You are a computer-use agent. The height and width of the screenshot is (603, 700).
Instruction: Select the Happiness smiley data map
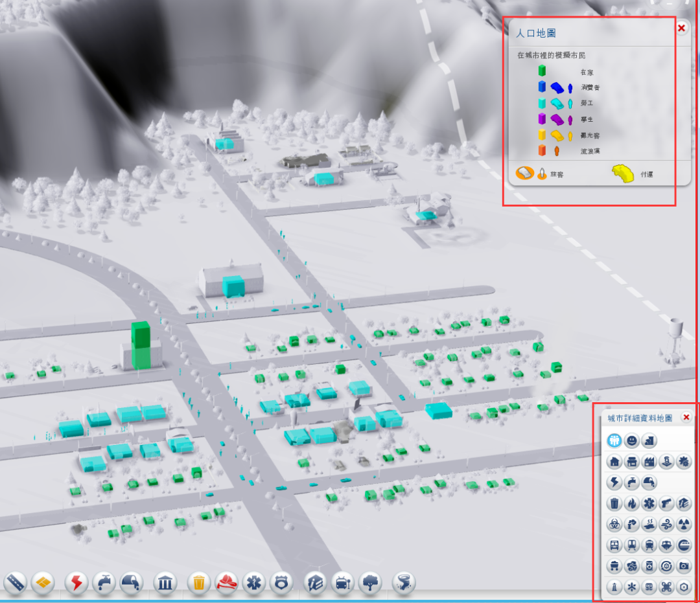pos(632,440)
